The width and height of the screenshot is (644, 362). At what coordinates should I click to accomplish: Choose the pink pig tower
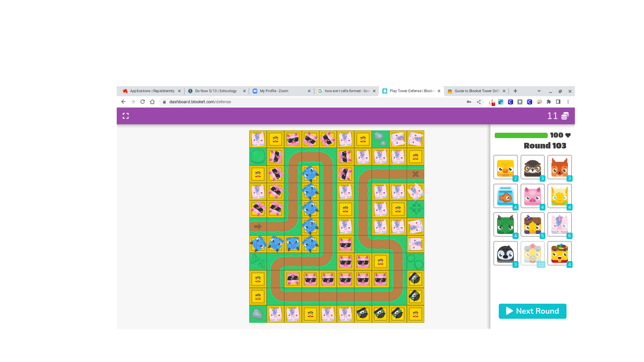point(532,196)
